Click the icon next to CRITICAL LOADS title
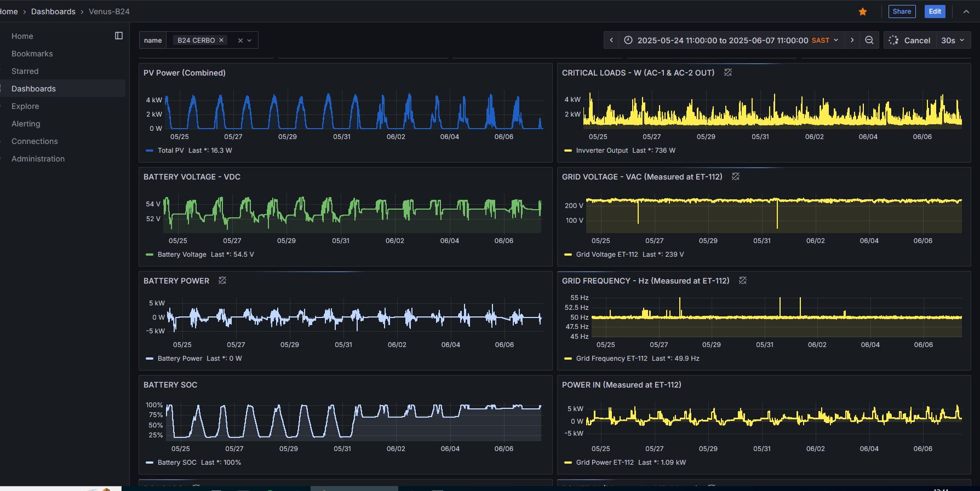Image resolution: width=980 pixels, height=491 pixels. coord(728,73)
